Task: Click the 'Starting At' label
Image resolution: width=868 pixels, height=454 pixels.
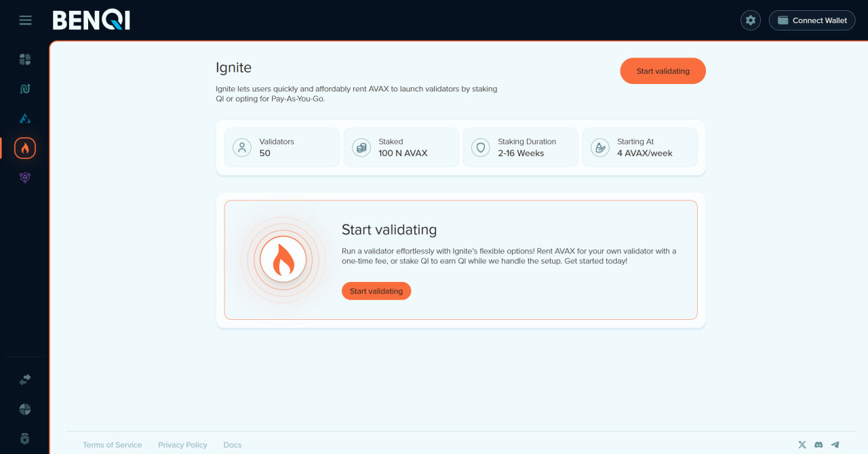Action: pyautogui.click(x=635, y=142)
